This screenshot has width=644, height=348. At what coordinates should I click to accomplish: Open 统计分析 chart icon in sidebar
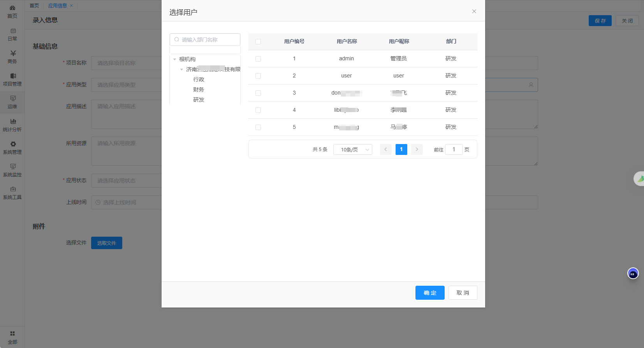click(x=13, y=121)
